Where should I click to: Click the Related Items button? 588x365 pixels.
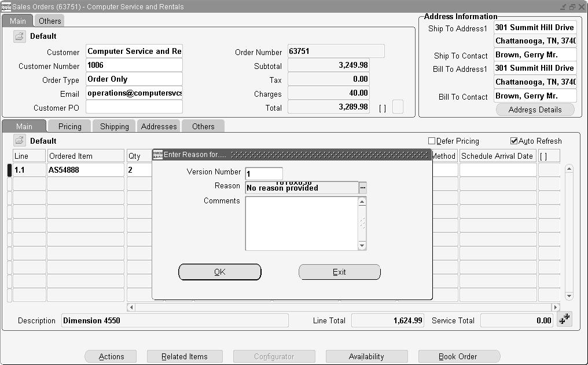185,356
